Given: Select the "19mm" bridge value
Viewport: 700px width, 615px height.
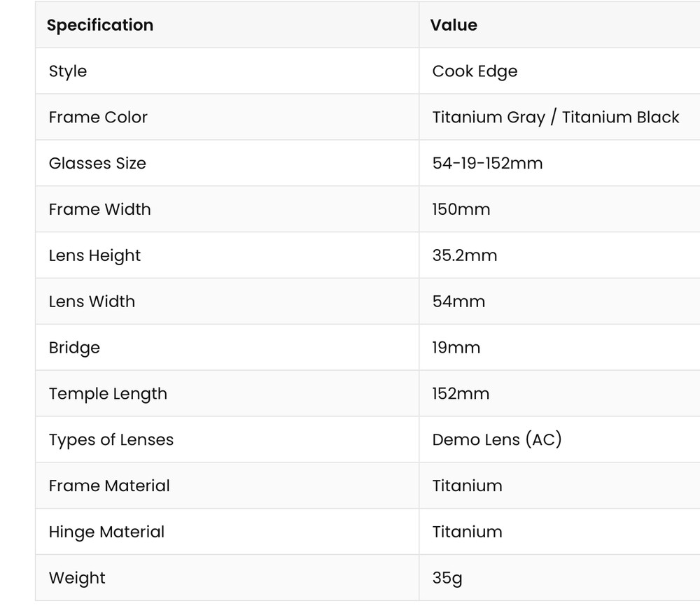Looking at the screenshot, I should click(x=456, y=348).
